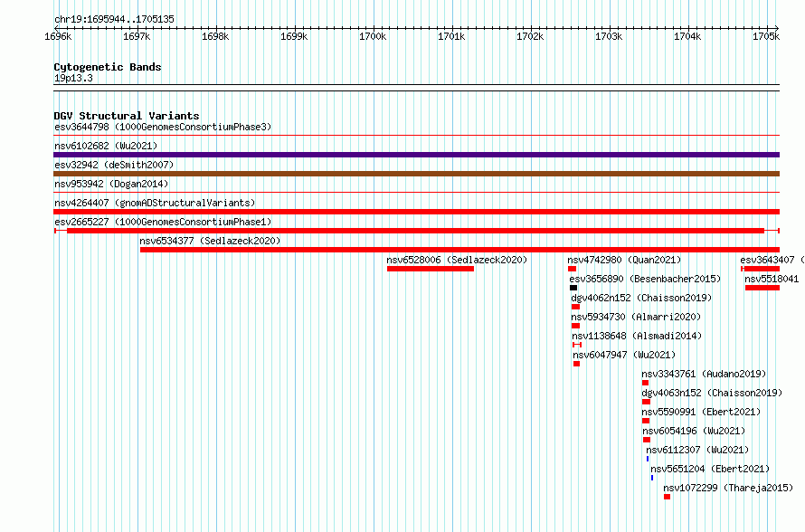Viewport: 805px width, 532px height.
Task: Click the 1698k ruler tick label
Action: (x=215, y=36)
